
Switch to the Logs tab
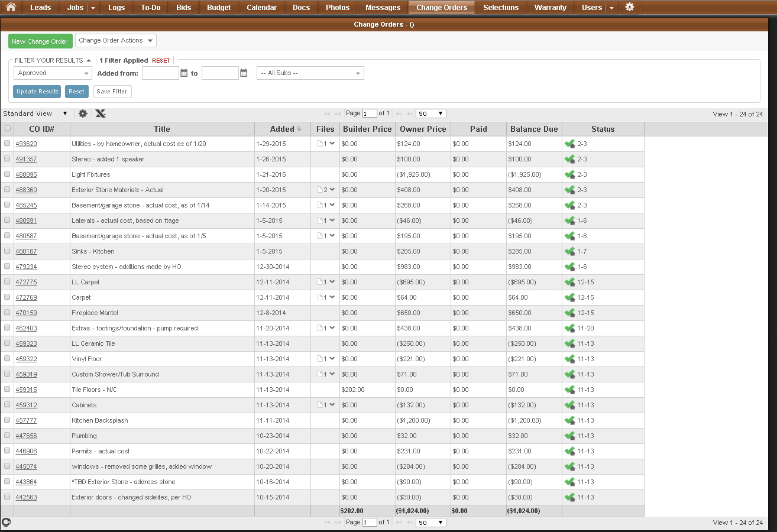pyautogui.click(x=116, y=8)
